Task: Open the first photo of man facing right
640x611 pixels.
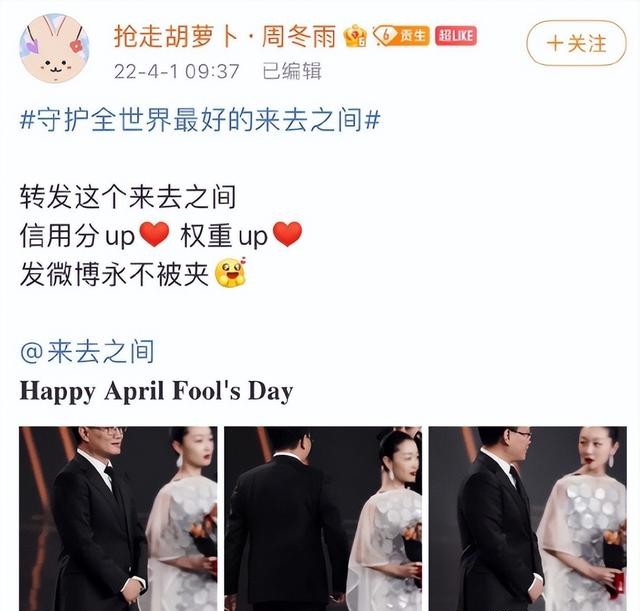Action: click(x=118, y=518)
